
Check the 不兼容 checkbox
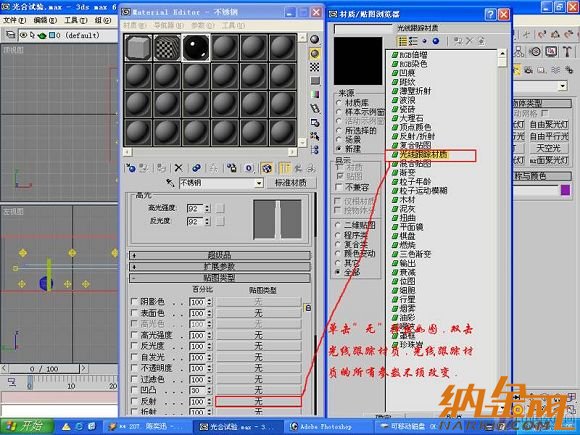tap(338, 187)
